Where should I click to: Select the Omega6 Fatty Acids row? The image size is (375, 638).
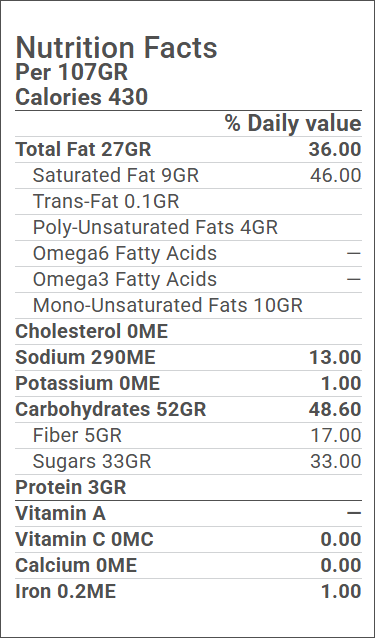tap(188, 253)
